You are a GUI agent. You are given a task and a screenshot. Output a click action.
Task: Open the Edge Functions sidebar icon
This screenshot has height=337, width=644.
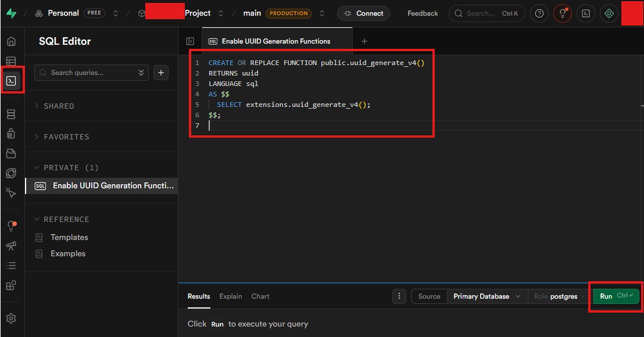click(x=11, y=173)
